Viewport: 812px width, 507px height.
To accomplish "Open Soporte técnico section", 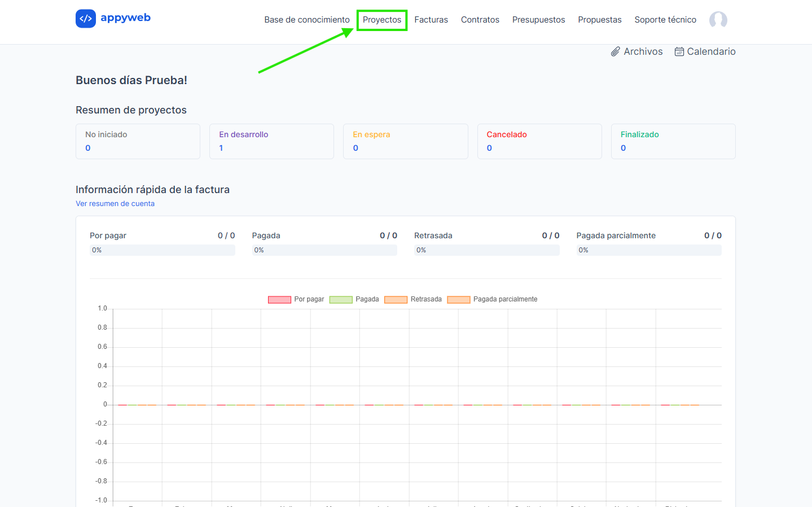I will coord(665,20).
